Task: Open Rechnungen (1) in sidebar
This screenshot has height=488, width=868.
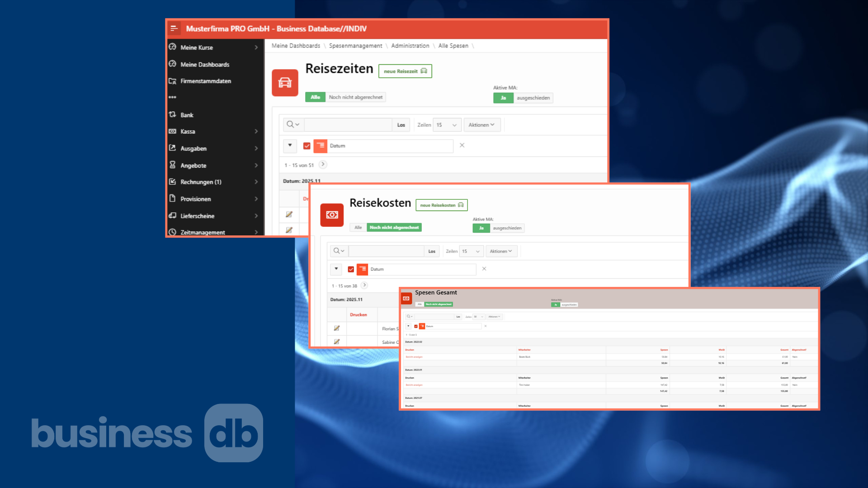Action: (x=201, y=182)
